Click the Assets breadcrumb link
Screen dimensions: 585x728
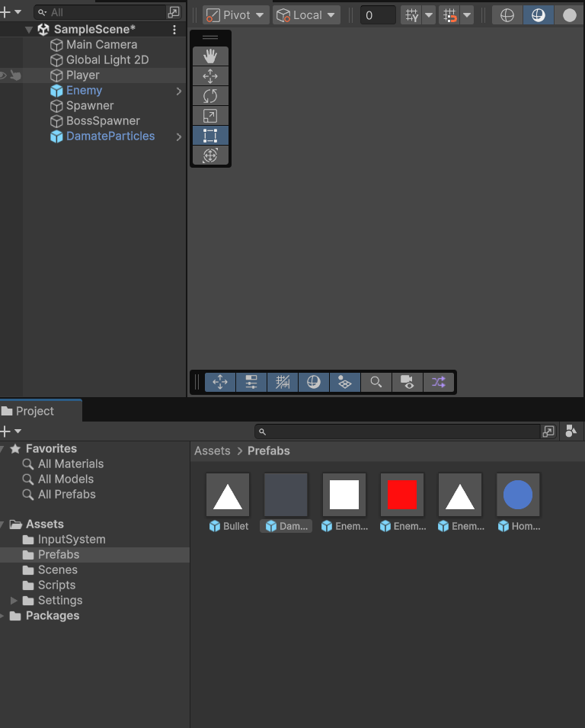pos(212,451)
